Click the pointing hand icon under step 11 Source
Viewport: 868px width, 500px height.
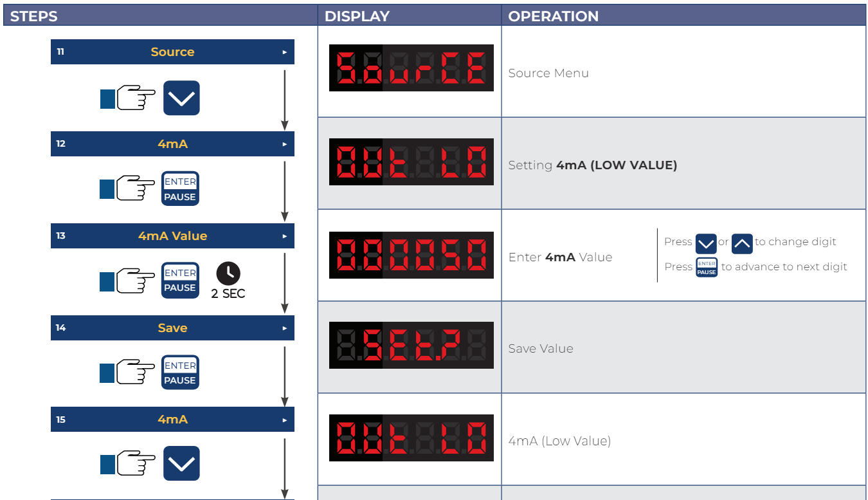128,99
